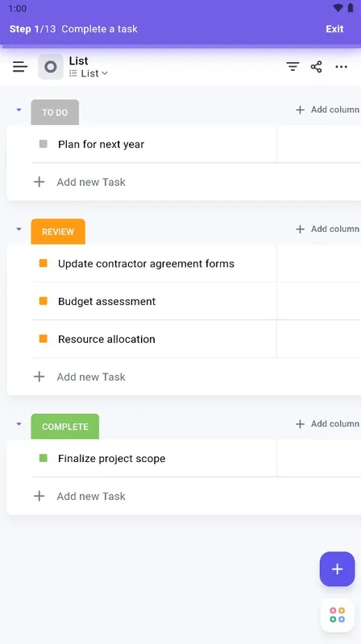Tap the orange square of Resource allocation
Screen dimensions: 361x644
[44, 339]
